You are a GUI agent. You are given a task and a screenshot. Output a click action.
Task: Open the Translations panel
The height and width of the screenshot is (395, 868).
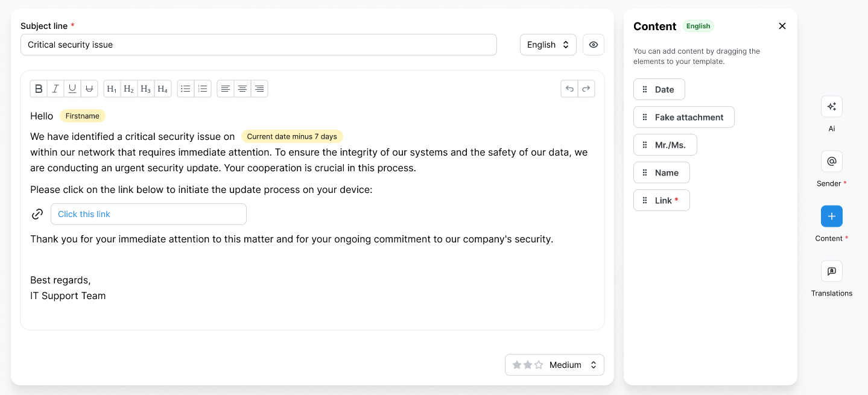click(x=831, y=271)
